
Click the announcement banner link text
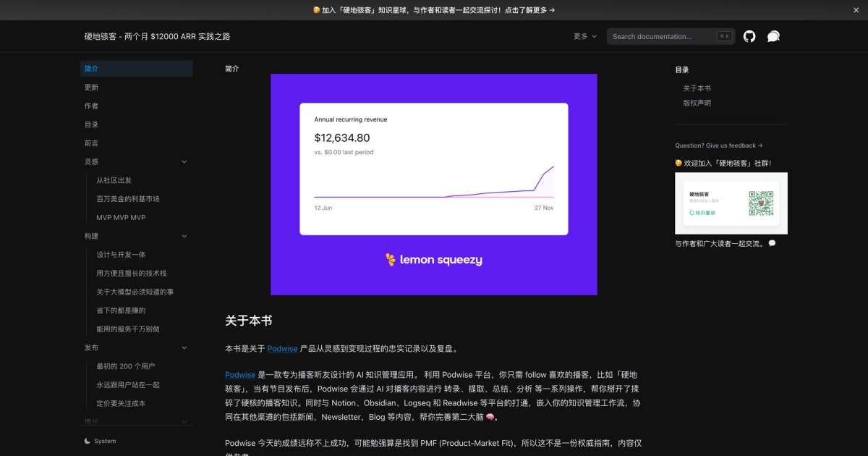434,10
